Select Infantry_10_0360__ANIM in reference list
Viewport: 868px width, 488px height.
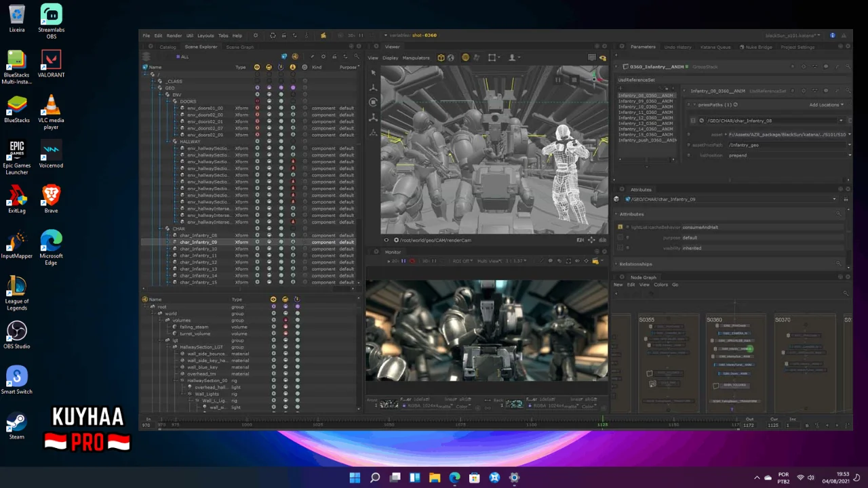[x=646, y=107]
